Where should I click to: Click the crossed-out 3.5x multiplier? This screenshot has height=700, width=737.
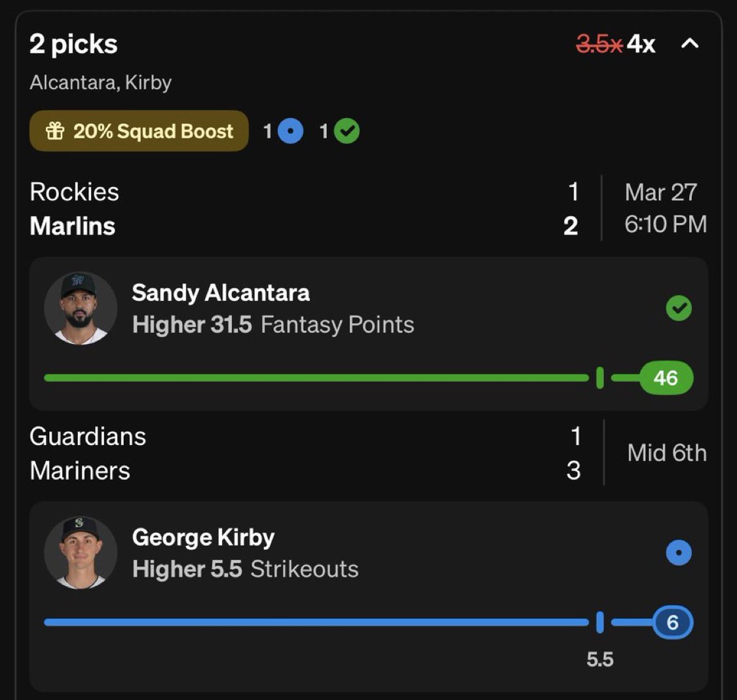[599, 44]
